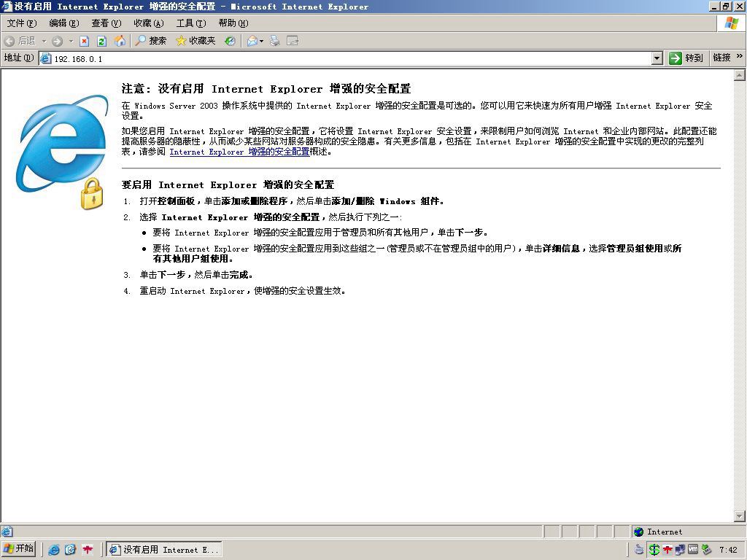The width and height of the screenshot is (747, 560).
Task: Click the Refresh page icon
Action: [x=101, y=42]
